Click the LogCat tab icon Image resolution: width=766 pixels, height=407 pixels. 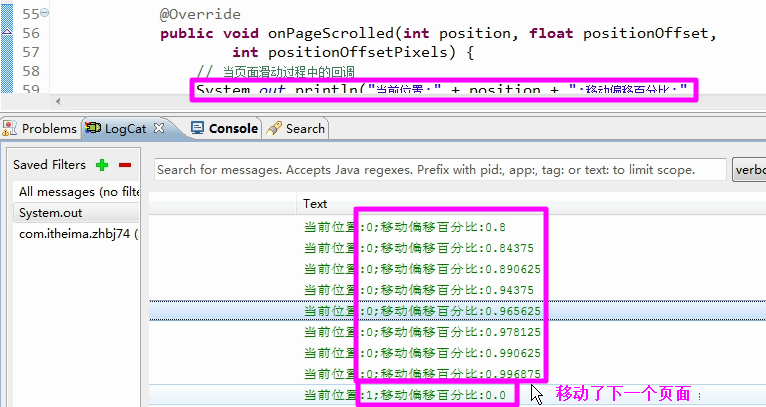pyautogui.click(x=93, y=128)
